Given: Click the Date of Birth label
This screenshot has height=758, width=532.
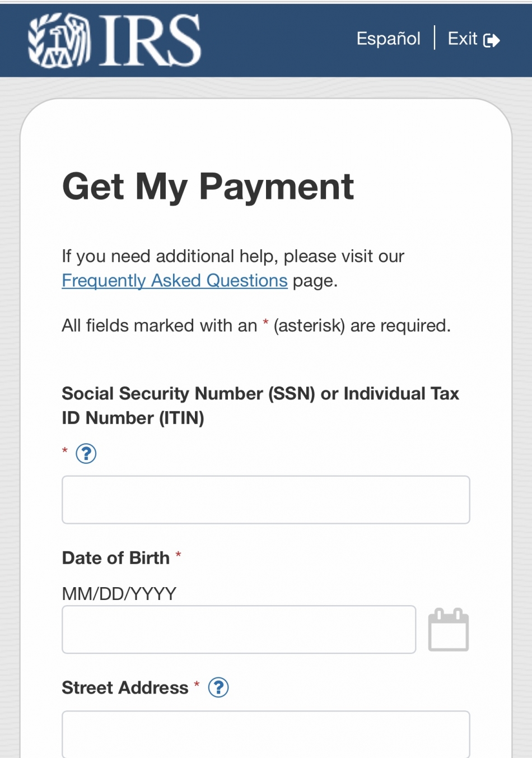Looking at the screenshot, I should (x=116, y=558).
